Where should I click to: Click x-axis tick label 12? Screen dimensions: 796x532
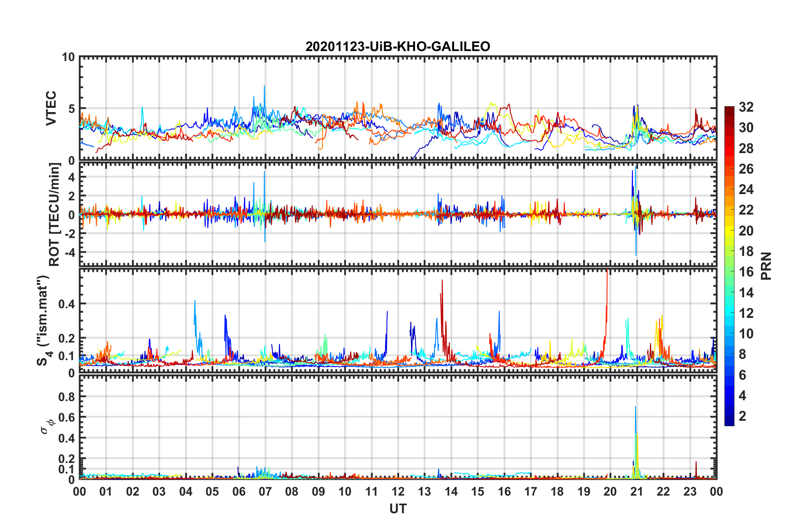pos(398,491)
